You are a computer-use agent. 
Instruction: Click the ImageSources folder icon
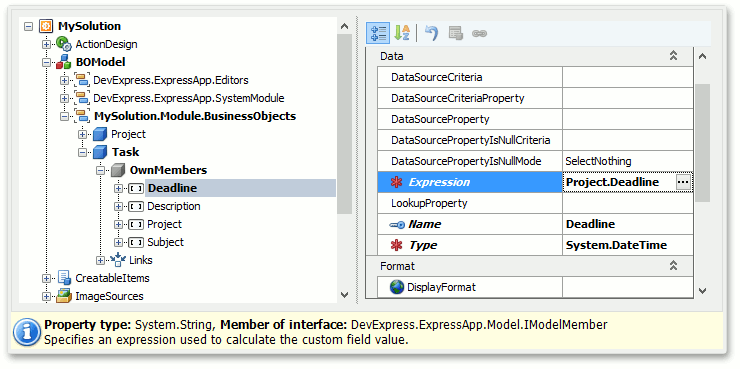click(64, 296)
